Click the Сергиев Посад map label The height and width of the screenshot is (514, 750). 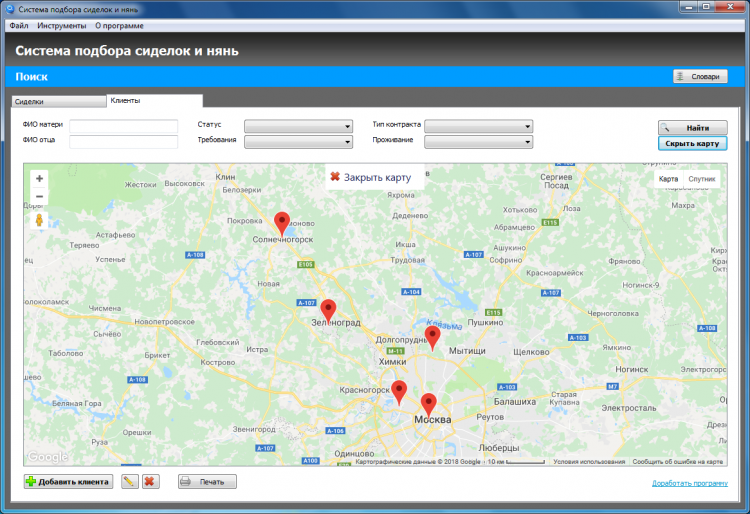(556, 181)
